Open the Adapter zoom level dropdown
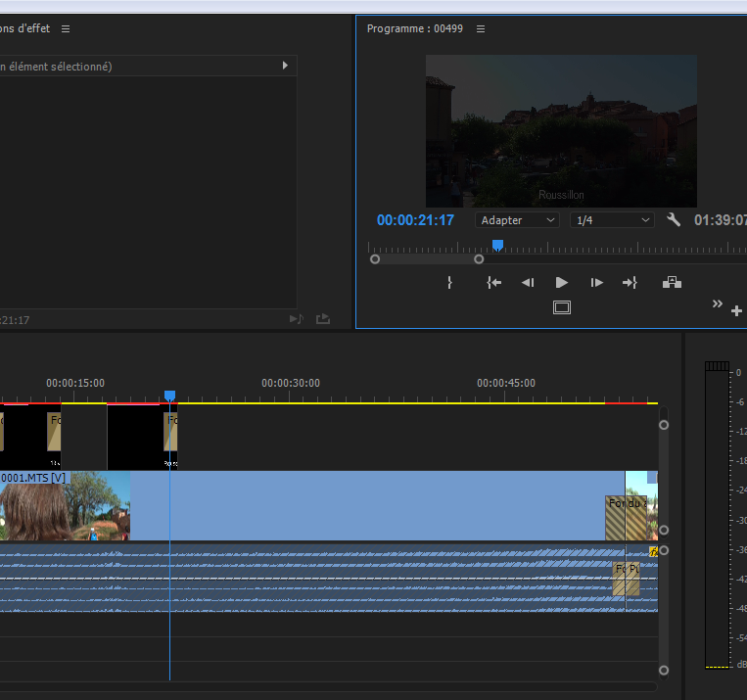Screen dimensions: 747x700 point(518,220)
